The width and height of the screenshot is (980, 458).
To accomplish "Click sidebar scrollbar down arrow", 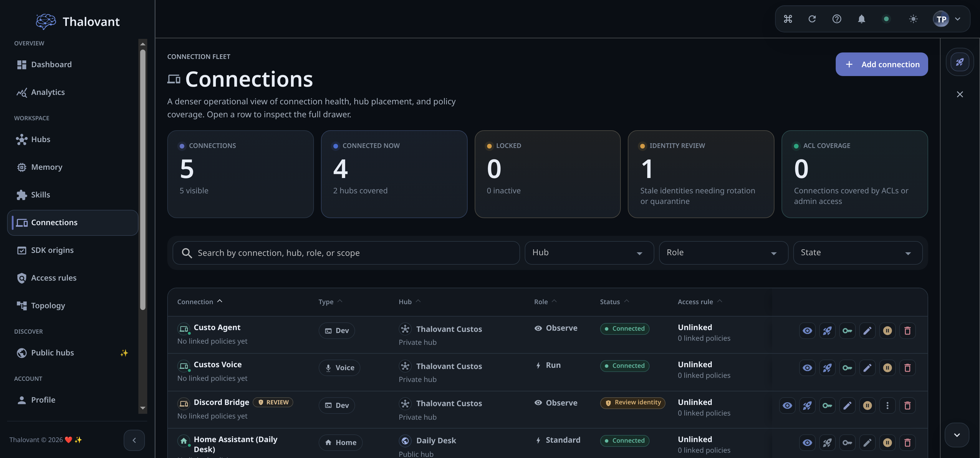I will click(x=143, y=408).
